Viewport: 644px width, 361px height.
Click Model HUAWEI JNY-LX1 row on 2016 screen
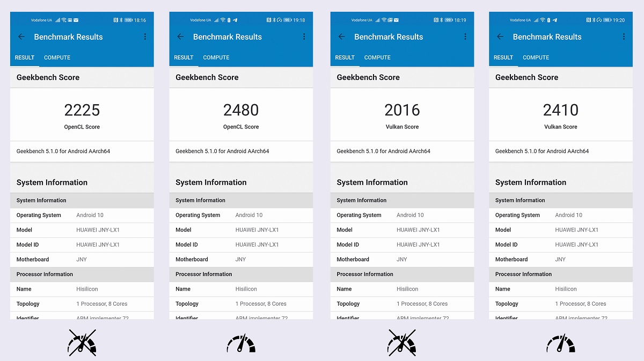tap(402, 230)
